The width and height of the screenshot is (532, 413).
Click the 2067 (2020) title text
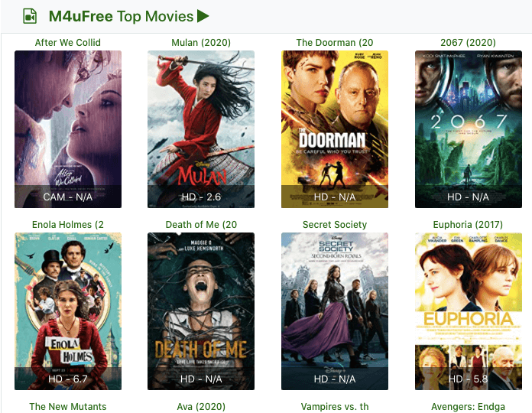point(469,42)
